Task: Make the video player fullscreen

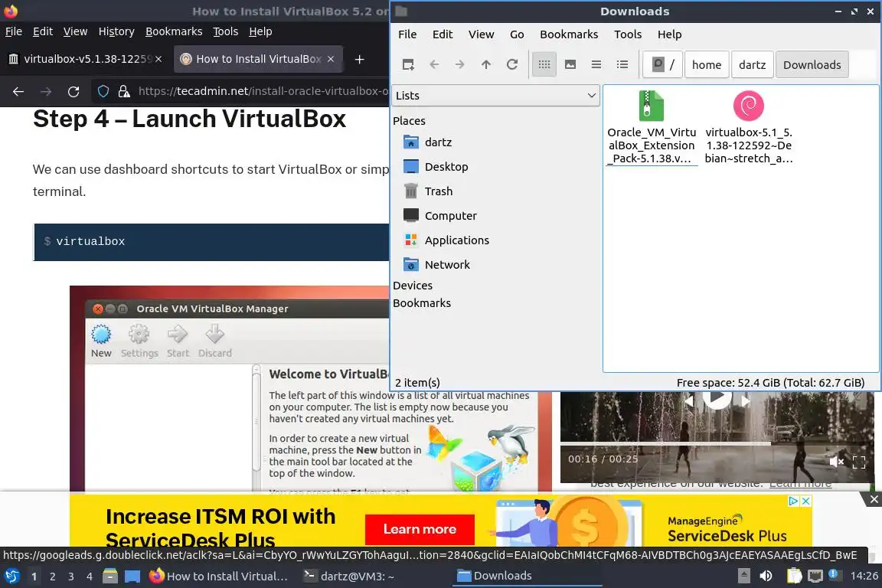Action: (859, 462)
